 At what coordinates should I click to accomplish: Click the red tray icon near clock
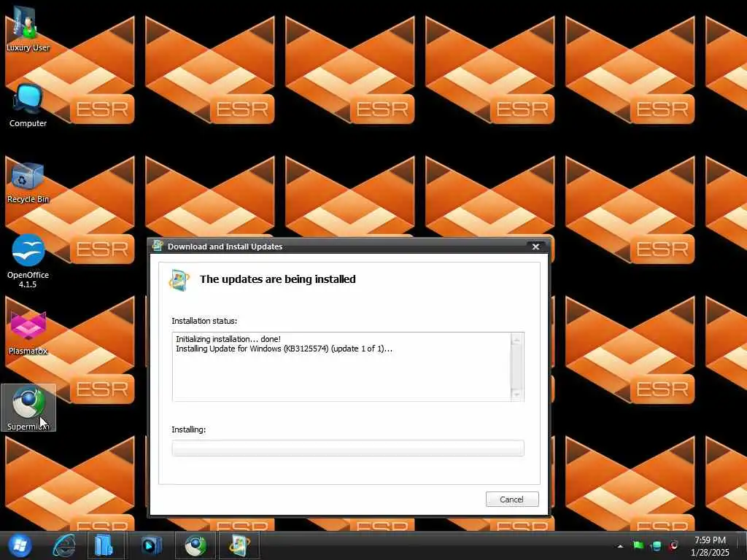pyautogui.click(x=673, y=545)
